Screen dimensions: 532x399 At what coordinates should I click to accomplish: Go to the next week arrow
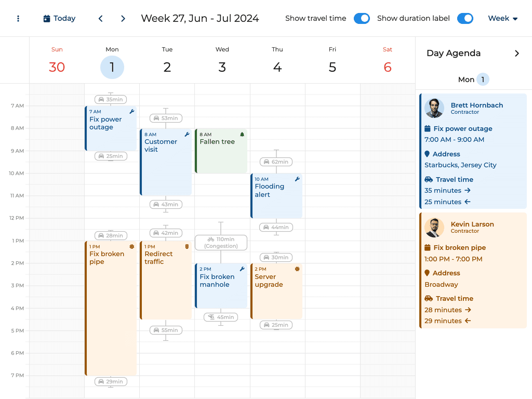123,19
